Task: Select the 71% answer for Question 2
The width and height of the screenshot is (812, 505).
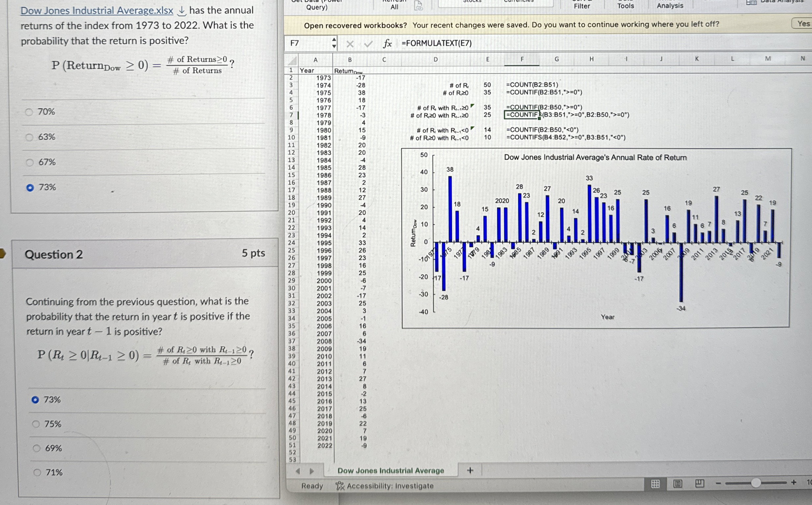Action: [x=37, y=473]
